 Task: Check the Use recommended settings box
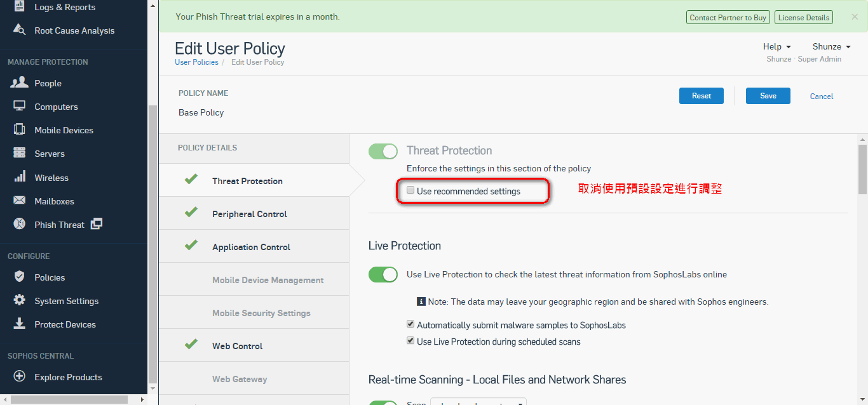pyautogui.click(x=410, y=190)
